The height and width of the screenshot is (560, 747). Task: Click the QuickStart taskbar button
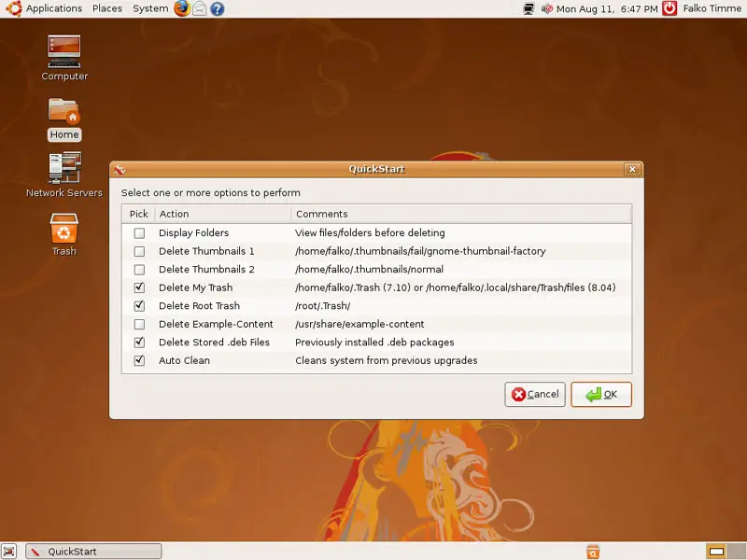click(93, 552)
